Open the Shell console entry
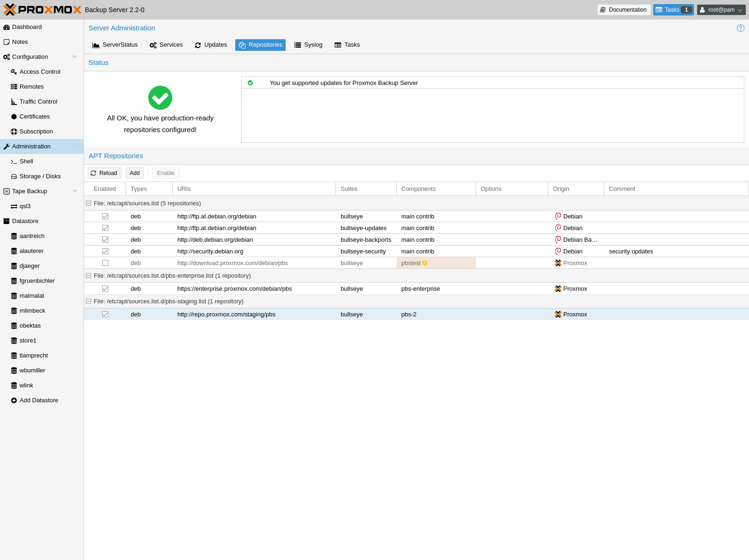The image size is (749, 560). coord(26,161)
